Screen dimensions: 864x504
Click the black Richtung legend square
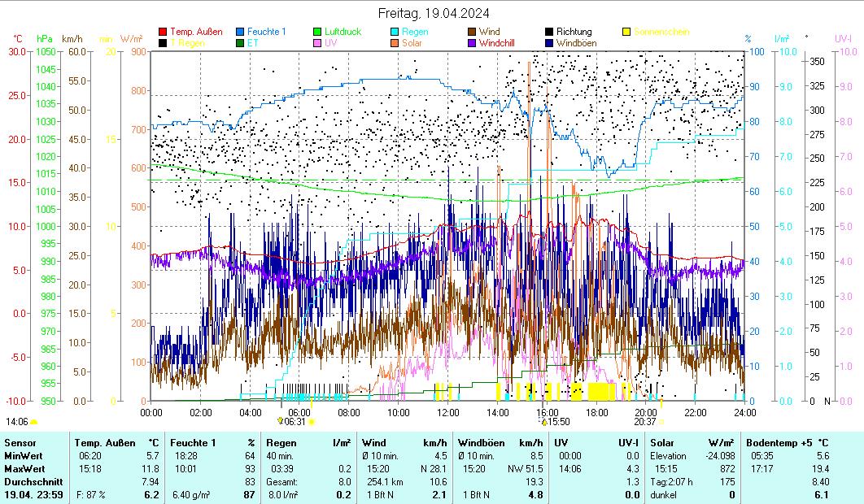click(549, 32)
